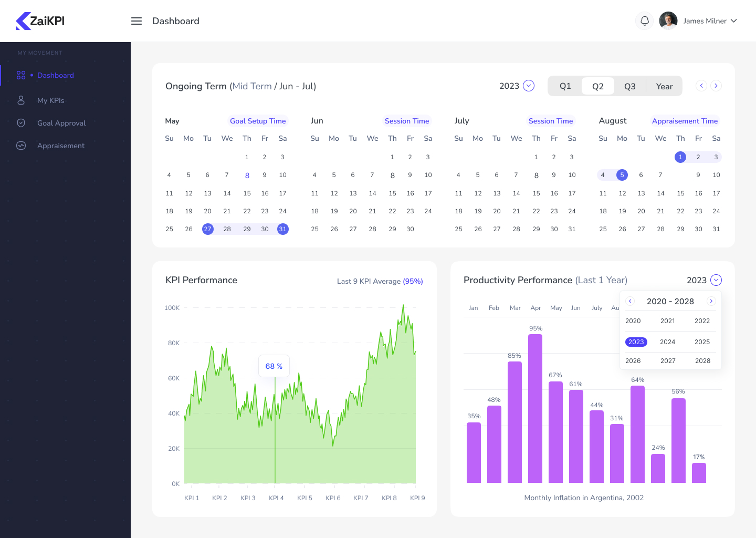756x538 pixels.
Task: Click the Last 9 KPI Average (95%) link
Action: coord(380,281)
